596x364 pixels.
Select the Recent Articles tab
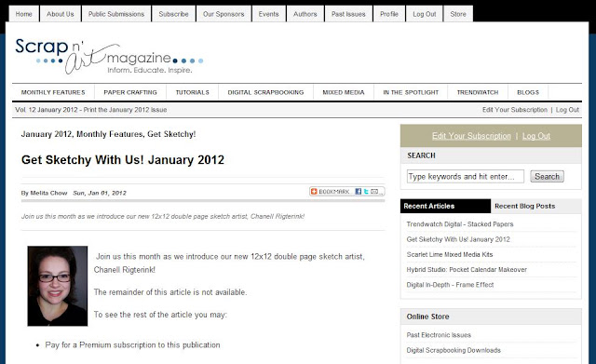coord(445,206)
